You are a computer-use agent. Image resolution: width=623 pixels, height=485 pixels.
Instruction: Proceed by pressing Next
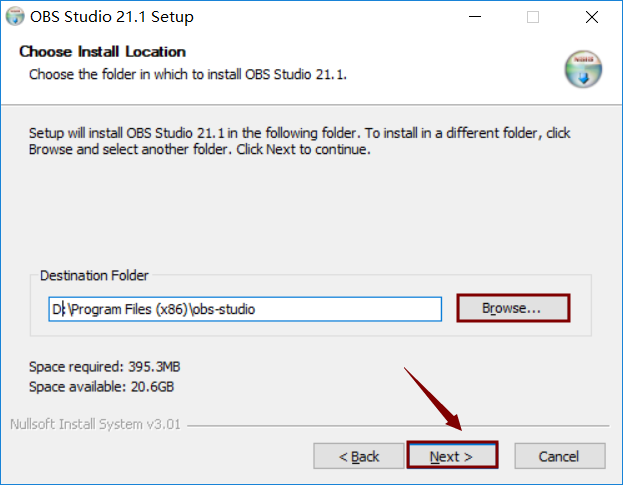451,456
